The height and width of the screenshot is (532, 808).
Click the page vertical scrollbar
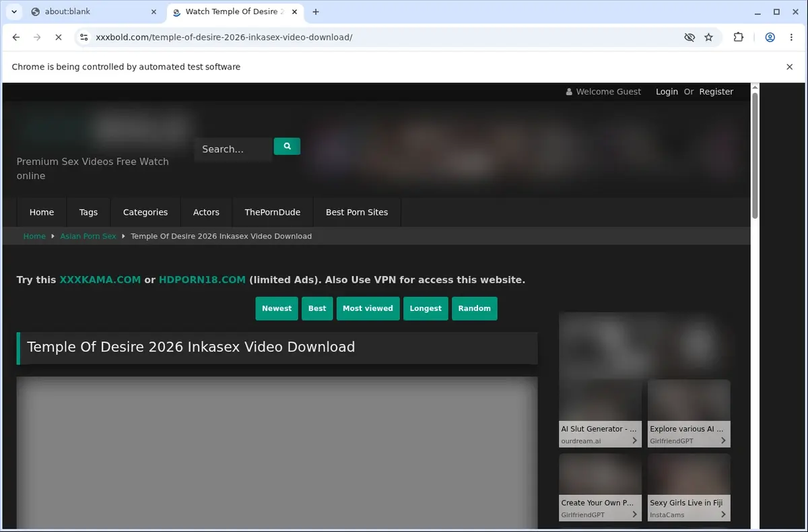(x=755, y=155)
